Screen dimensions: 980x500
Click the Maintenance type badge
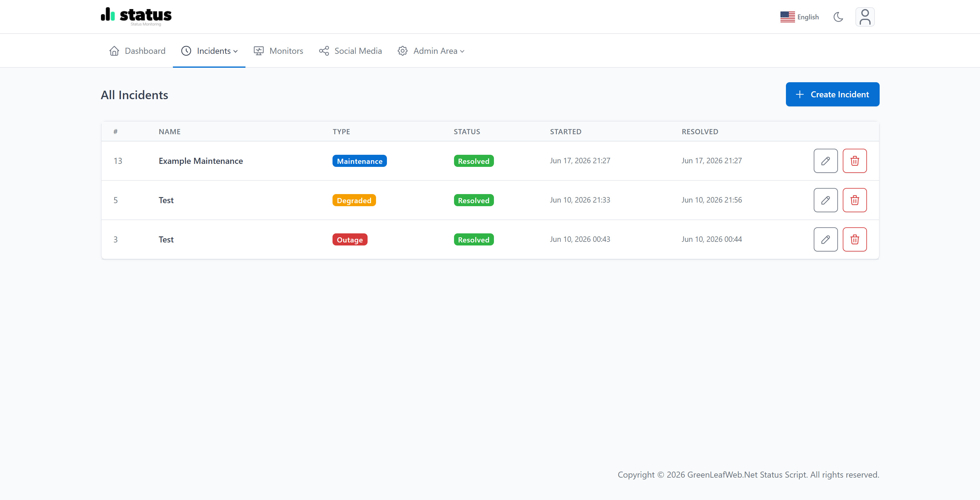(x=359, y=161)
